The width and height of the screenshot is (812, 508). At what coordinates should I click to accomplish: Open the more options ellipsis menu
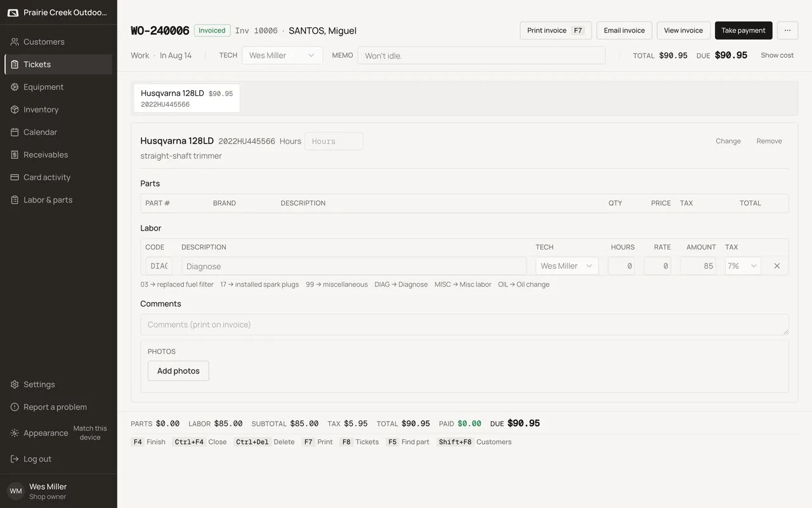pos(787,30)
